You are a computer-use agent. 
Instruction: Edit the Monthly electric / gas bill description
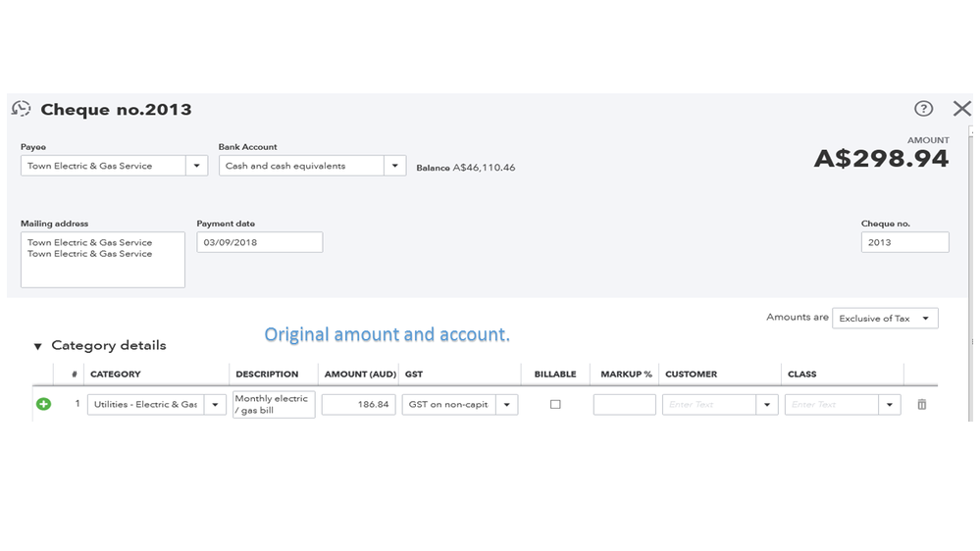(x=274, y=404)
